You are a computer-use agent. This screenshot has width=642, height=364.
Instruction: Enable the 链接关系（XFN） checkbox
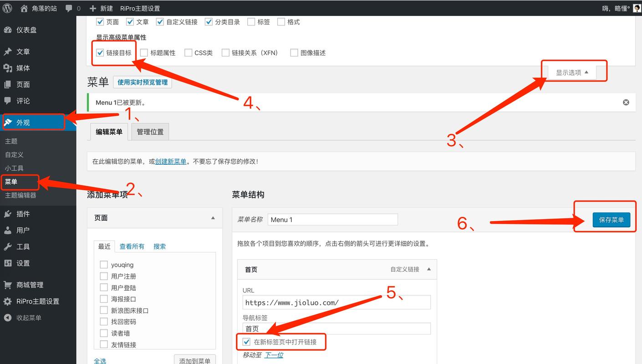225,53
